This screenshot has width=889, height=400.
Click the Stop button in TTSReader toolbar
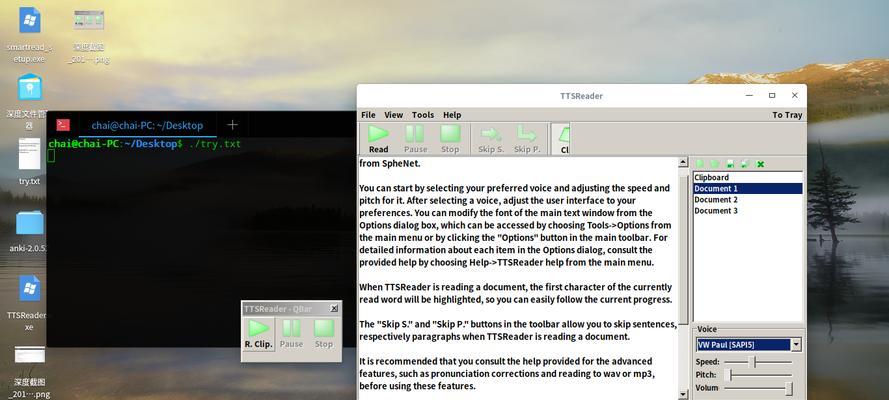click(450, 139)
